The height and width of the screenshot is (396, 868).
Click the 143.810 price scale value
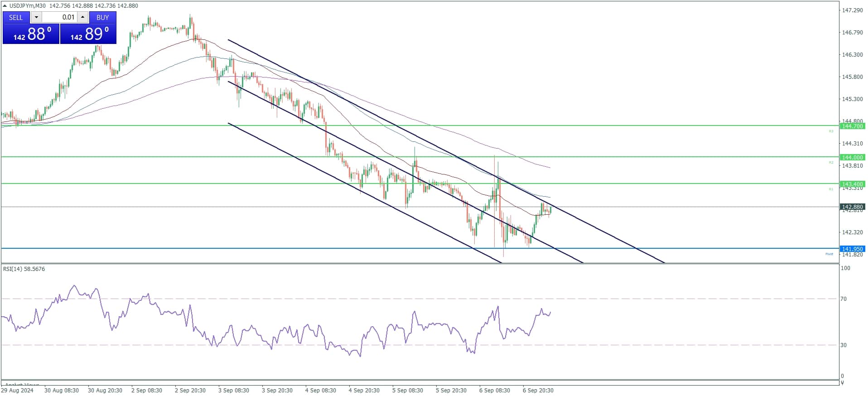click(852, 165)
